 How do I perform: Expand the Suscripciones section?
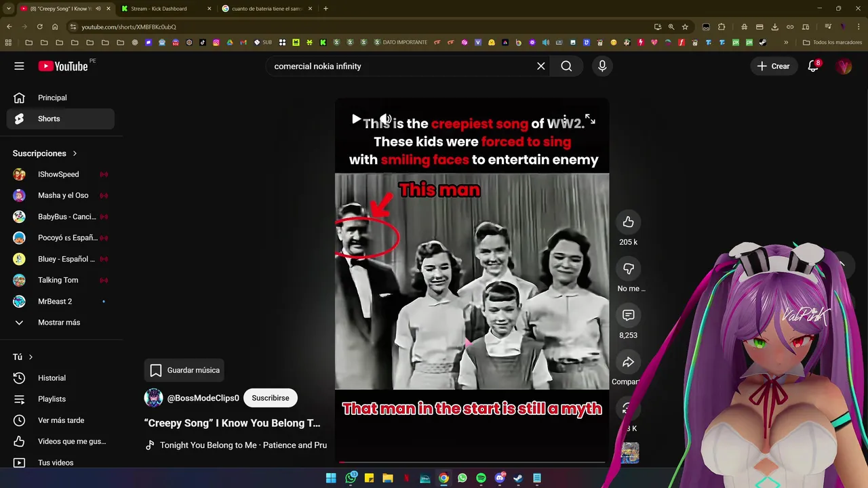[45, 153]
